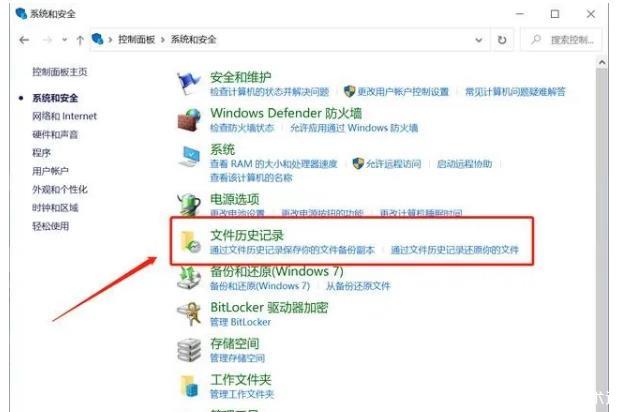The height and width of the screenshot is (412, 640).
Task: Expand the address bar history dropdown
Action: click(x=479, y=40)
